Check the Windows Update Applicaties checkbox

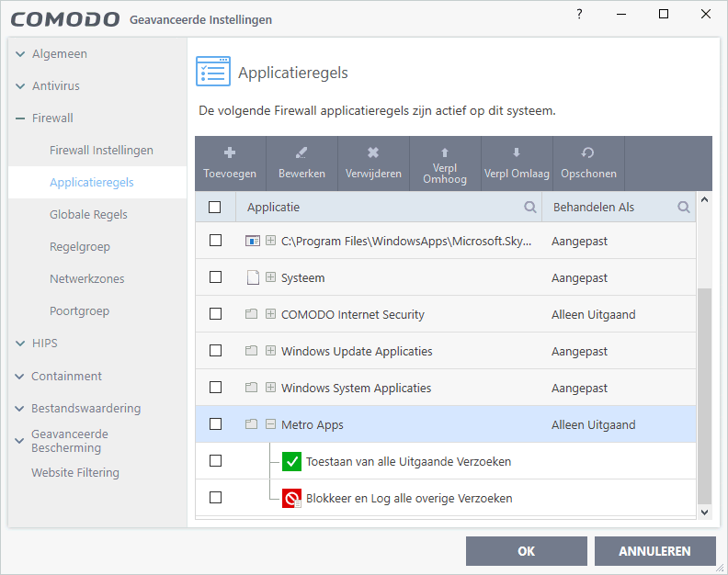215,350
